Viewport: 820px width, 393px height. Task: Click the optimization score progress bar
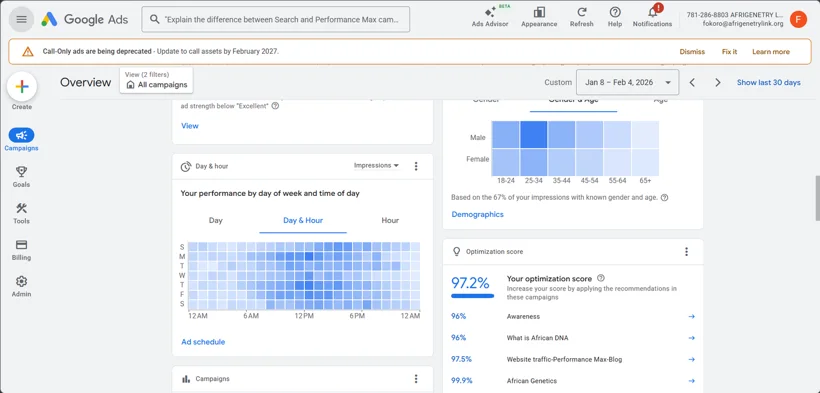pyautogui.click(x=472, y=296)
